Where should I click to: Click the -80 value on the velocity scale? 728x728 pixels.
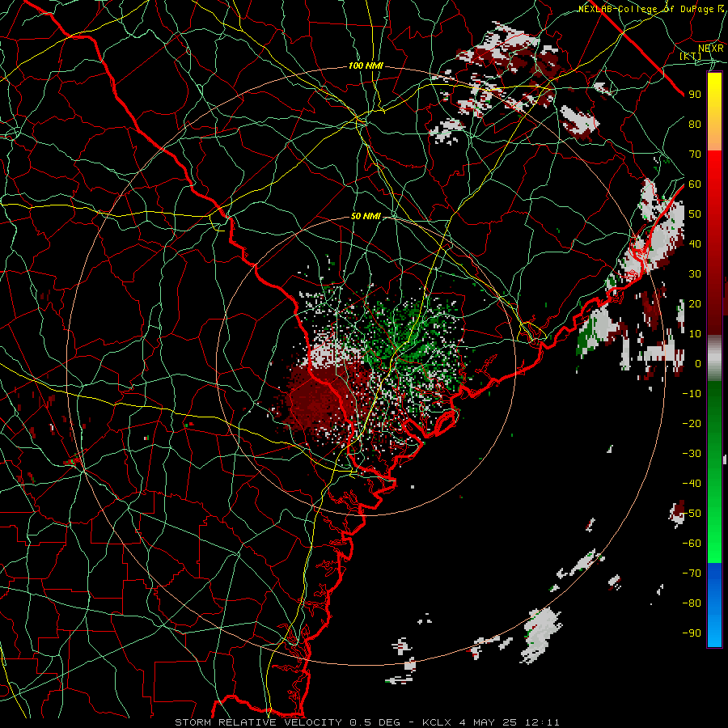[692, 603]
